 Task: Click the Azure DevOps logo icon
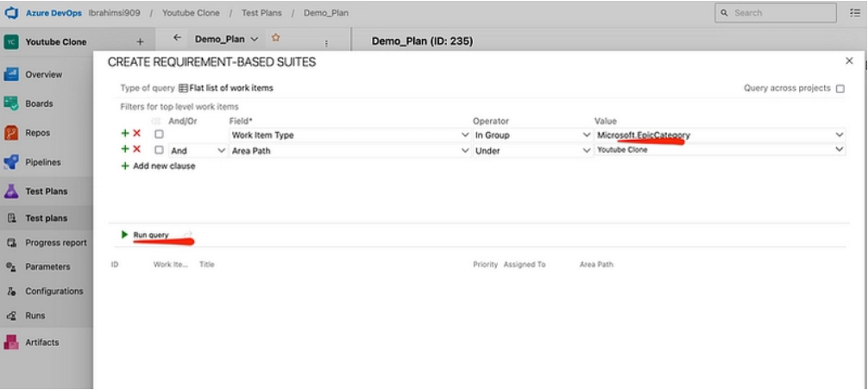[x=12, y=13]
